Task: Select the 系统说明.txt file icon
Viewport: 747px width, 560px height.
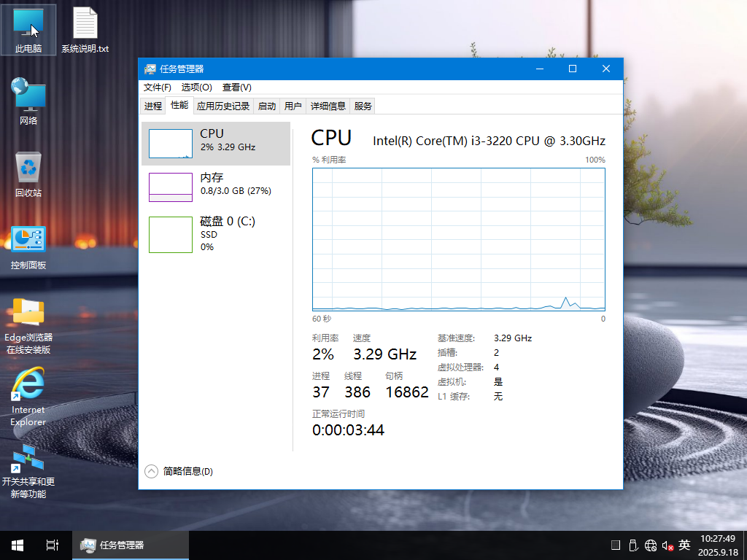Action: tap(85, 29)
